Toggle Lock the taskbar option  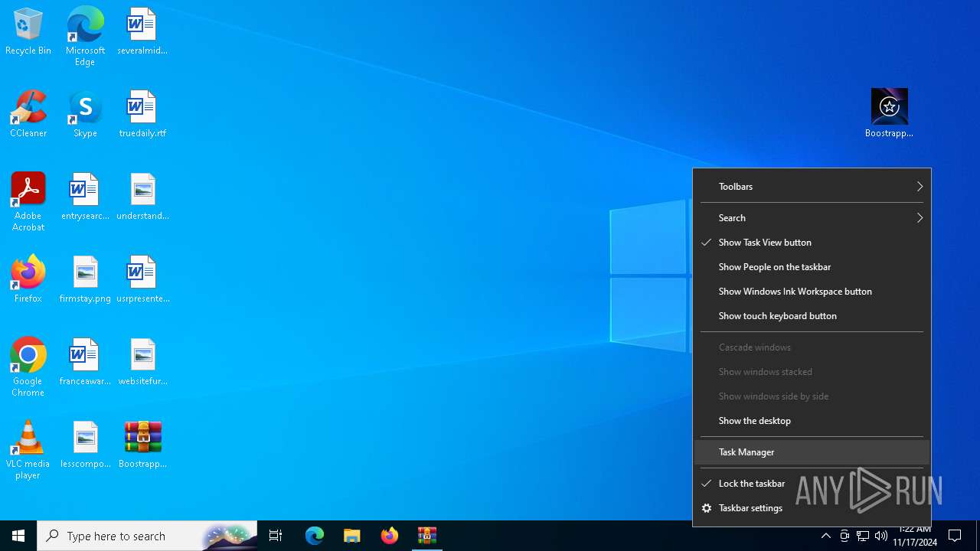point(812,484)
